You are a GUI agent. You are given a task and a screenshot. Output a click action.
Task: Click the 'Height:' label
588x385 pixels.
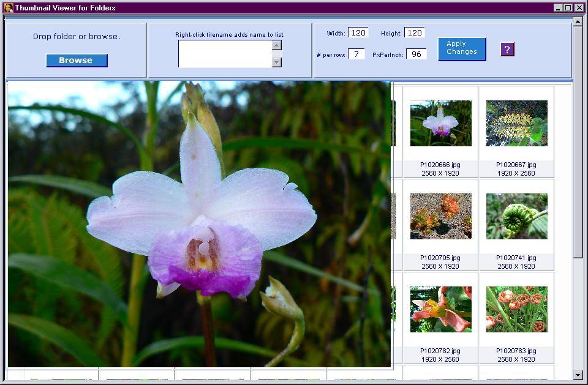point(391,34)
